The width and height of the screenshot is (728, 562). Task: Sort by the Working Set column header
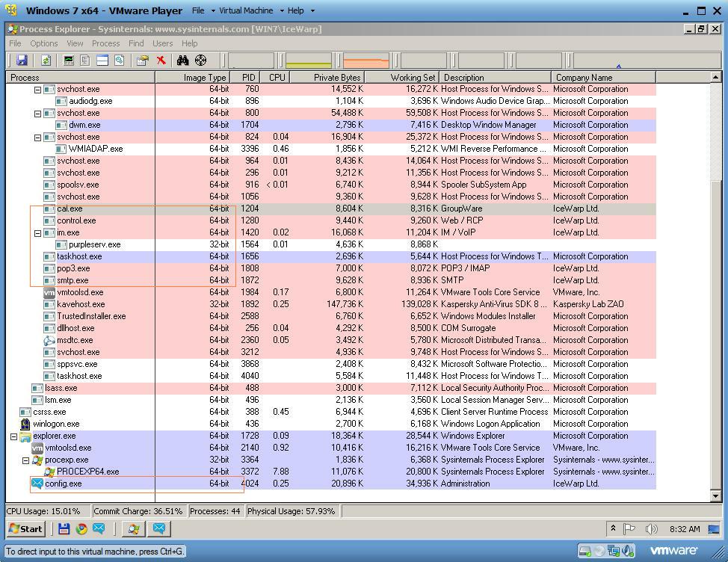(x=402, y=78)
